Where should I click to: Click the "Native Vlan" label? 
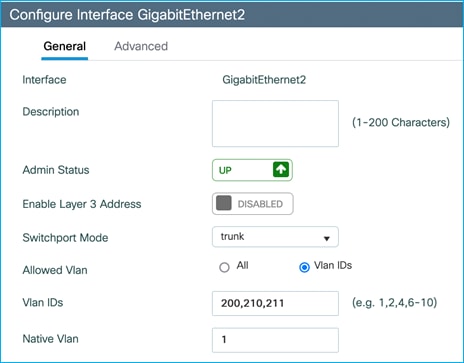50,339
